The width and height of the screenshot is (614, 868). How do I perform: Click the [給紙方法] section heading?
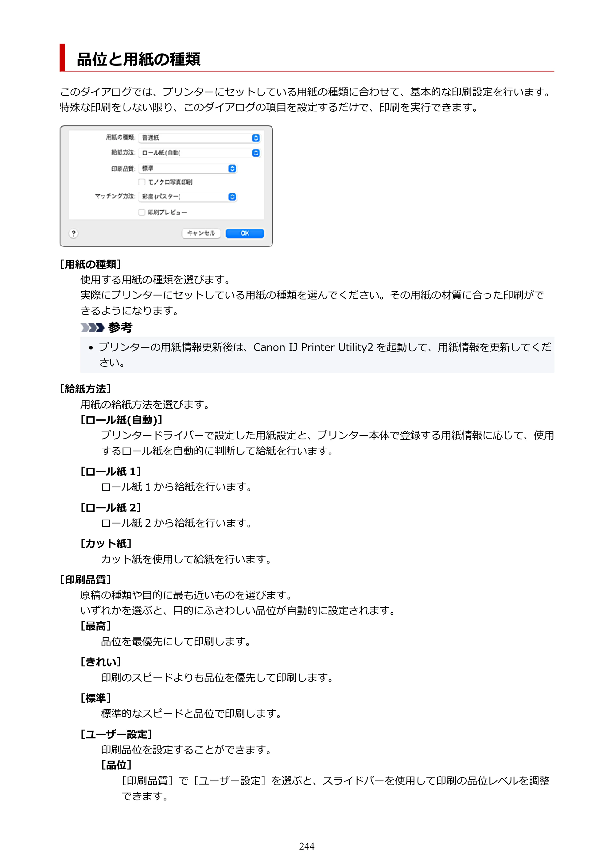pos(85,389)
